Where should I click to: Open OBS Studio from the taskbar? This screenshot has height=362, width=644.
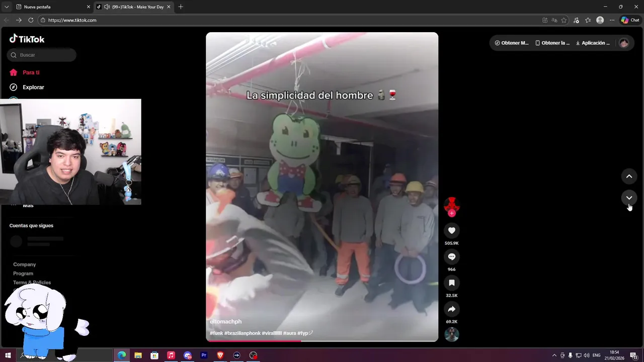[253, 355]
